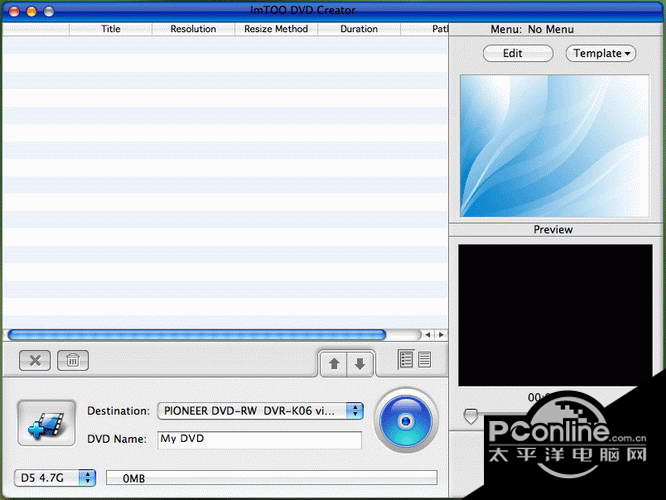The image size is (666, 500).
Task: Click the remove selected item X button
Action: 35,361
